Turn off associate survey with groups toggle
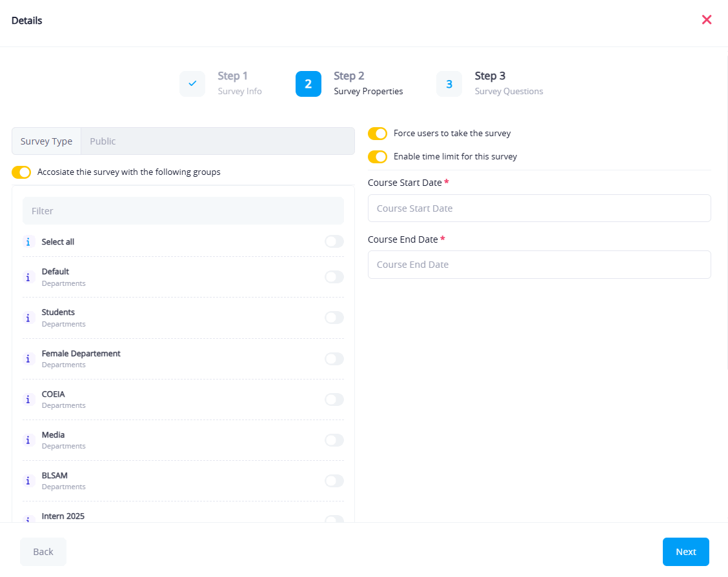728x577 pixels. pyautogui.click(x=21, y=172)
